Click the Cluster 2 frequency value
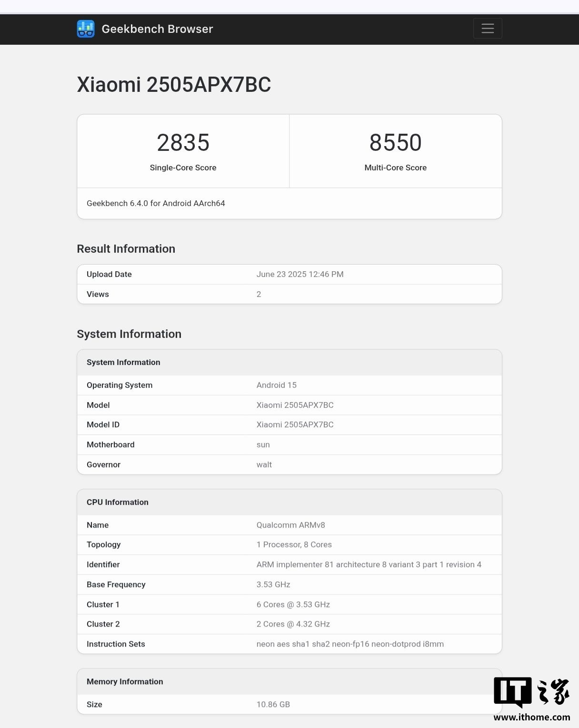This screenshot has height=728, width=579. [293, 624]
